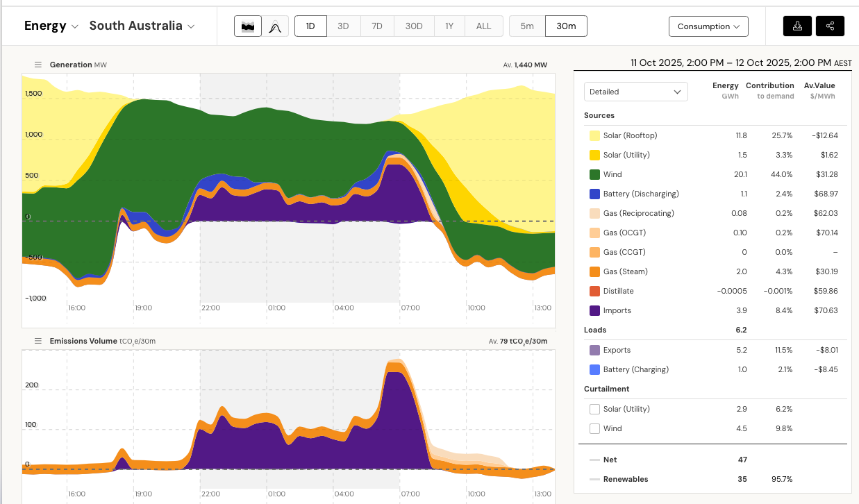Enable Wind curtailment checkbox
The height and width of the screenshot is (504, 859).
tap(594, 428)
